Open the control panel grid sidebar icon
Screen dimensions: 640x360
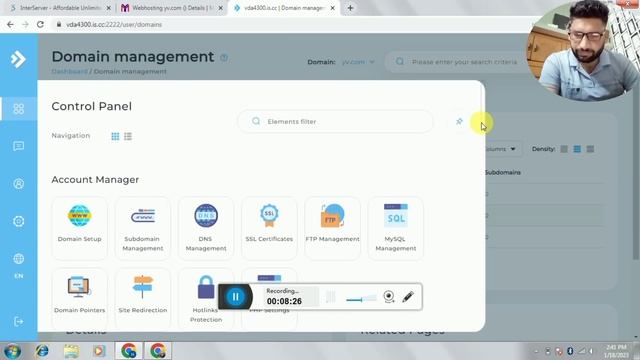coord(18,109)
